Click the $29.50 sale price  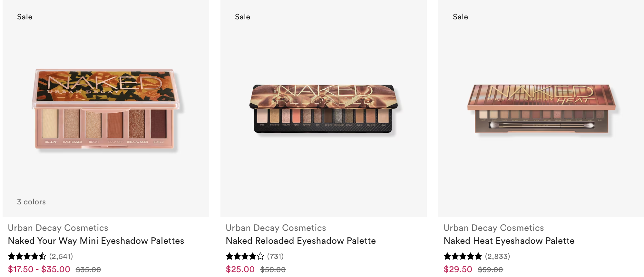(458, 269)
